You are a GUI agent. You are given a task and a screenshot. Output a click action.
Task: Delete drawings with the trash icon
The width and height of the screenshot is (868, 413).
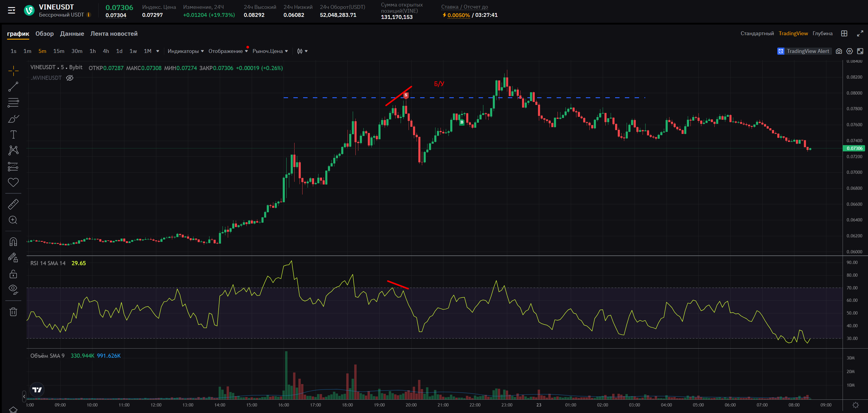point(13,312)
